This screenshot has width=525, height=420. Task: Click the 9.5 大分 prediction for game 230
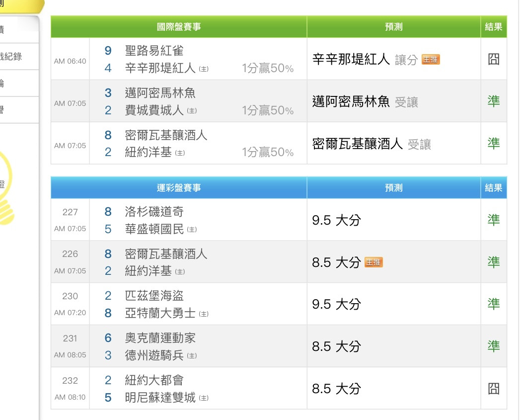[x=336, y=304]
